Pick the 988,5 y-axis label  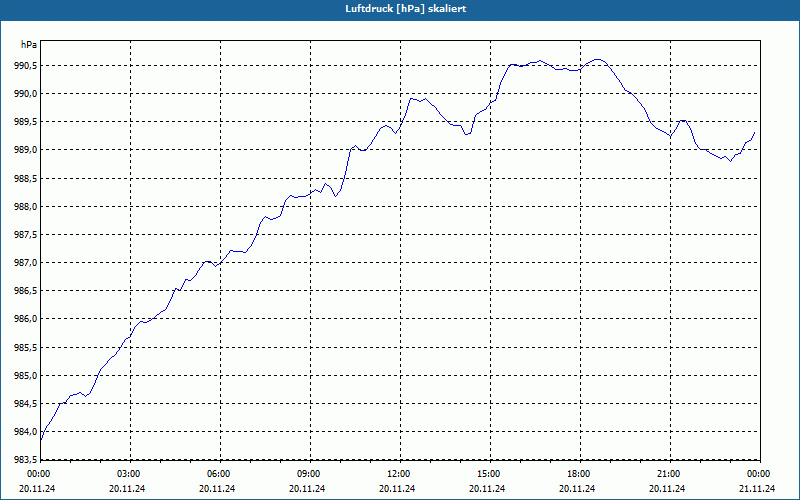click(24, 179)
